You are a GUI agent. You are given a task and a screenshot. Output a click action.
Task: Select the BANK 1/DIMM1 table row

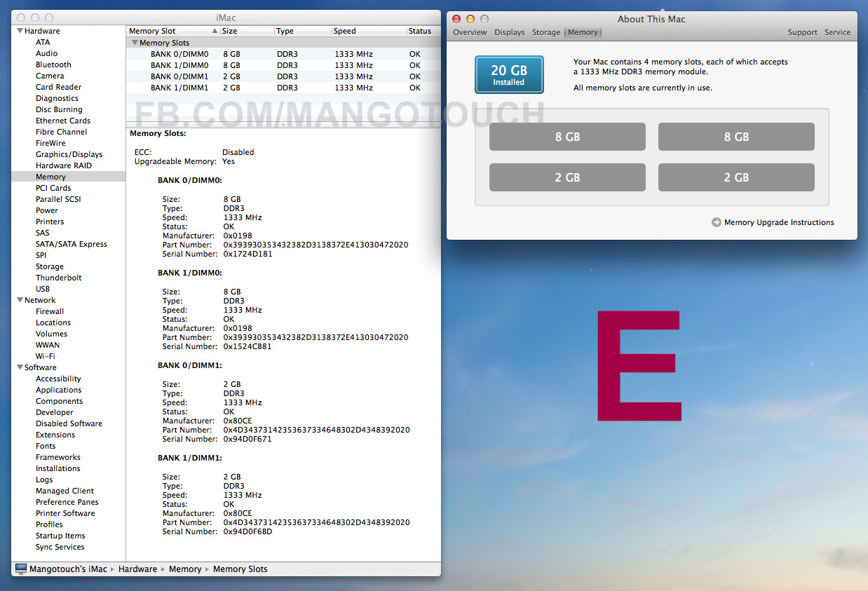283,88
